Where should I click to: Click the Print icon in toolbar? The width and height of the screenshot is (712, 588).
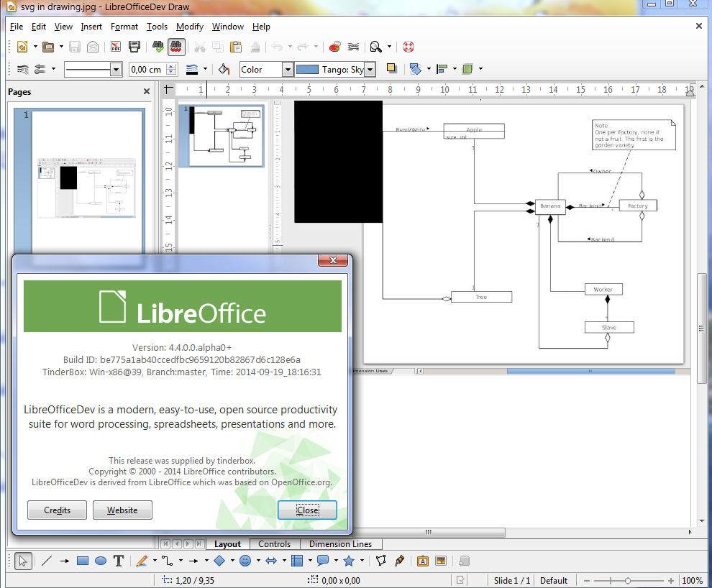pos(134,47)
